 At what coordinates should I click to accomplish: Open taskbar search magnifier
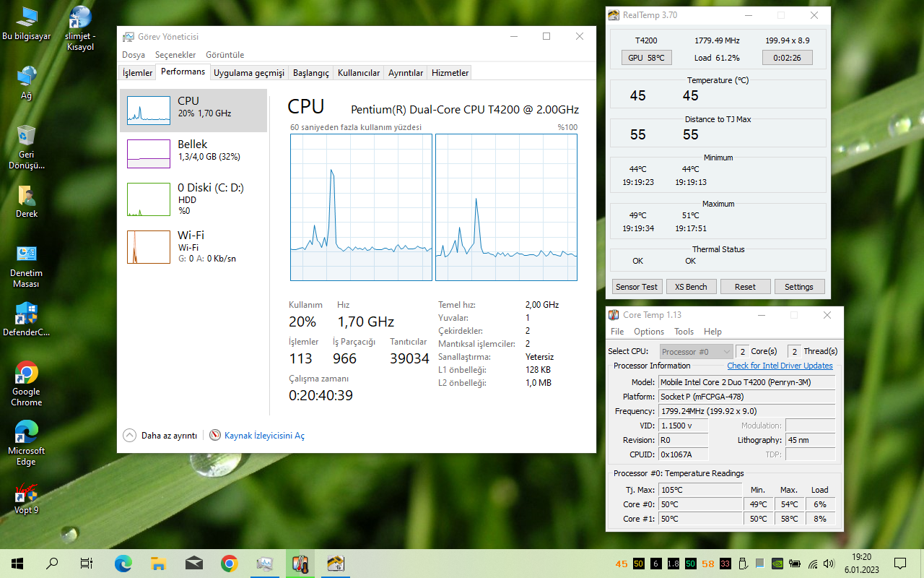tap(52, 564)
